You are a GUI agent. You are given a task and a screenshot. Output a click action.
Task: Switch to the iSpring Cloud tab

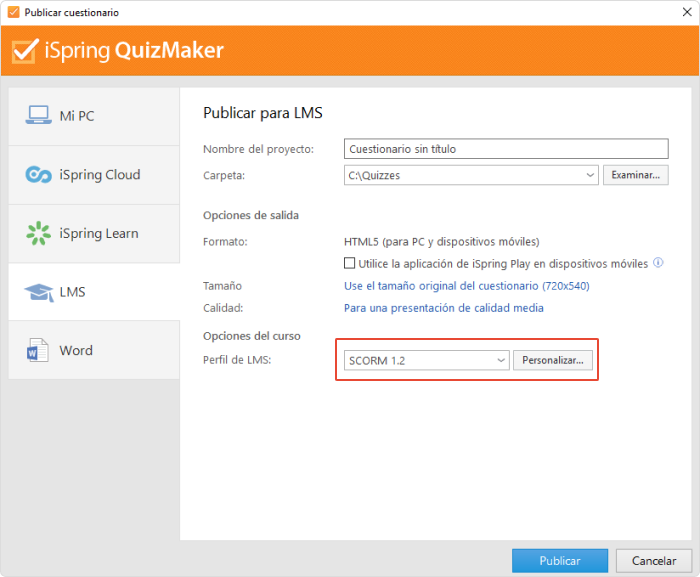(x=94, y=175)
